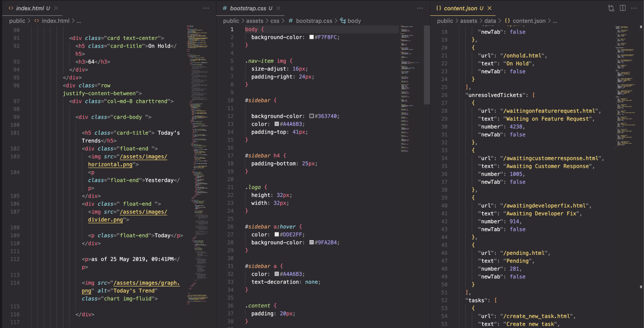The height and width of the screenshot is (328, 644).
Task: Click the #9FA2B4 background color swatch
Action: 311,242
